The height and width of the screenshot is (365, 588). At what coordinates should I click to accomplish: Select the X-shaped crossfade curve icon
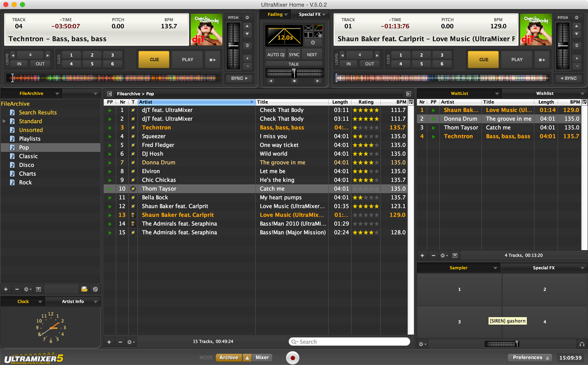click(308, 28)
